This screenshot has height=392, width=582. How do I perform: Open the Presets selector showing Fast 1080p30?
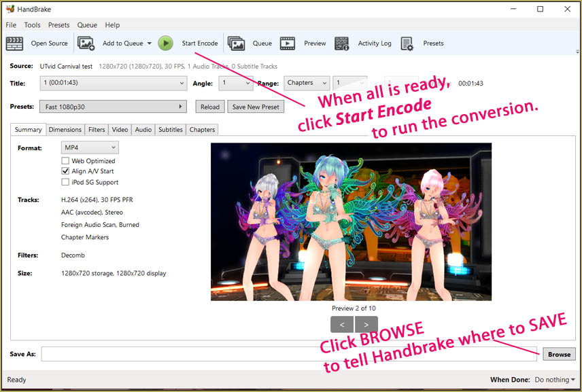click(x=114, y=107)
